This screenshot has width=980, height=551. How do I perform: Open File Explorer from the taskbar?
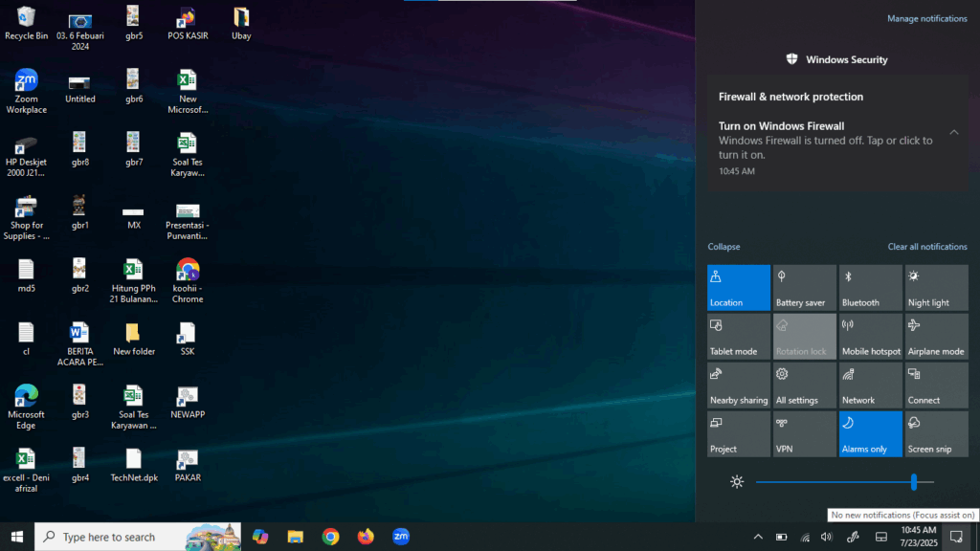point(295,537)
